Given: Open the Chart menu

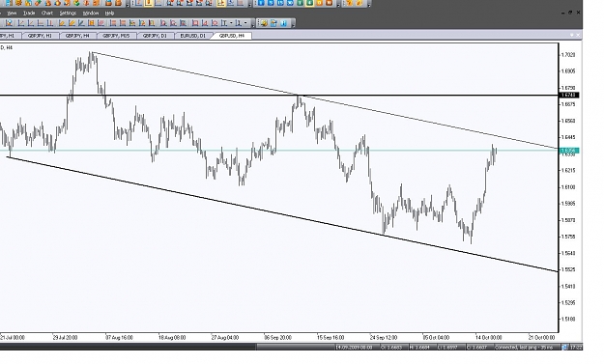Looking at the screenshot, I should click(47, 14).
